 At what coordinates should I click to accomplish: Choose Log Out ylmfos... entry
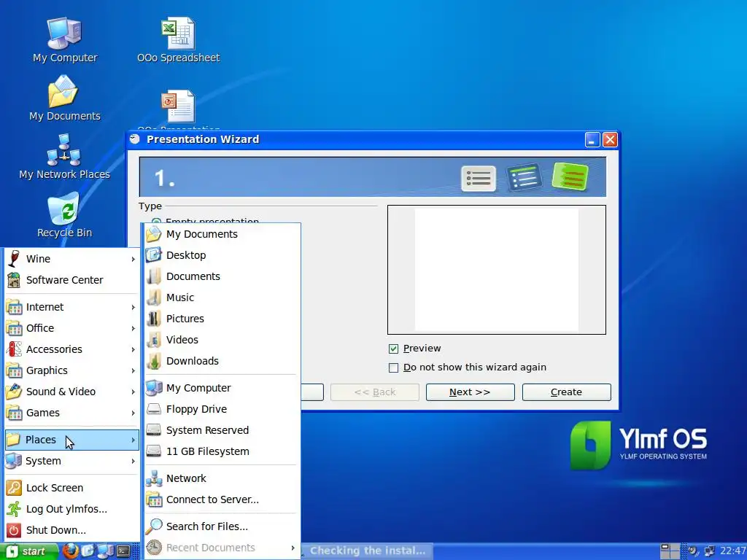point(71,509)
